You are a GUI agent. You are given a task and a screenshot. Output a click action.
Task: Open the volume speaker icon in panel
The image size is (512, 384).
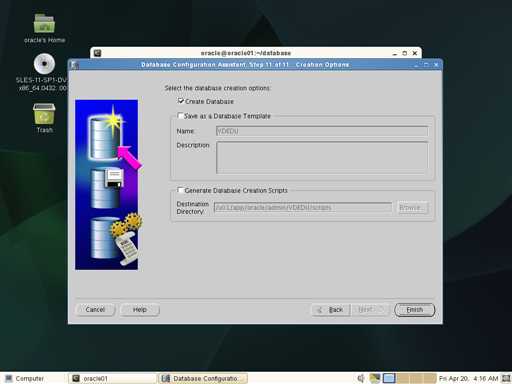(361, 378)
